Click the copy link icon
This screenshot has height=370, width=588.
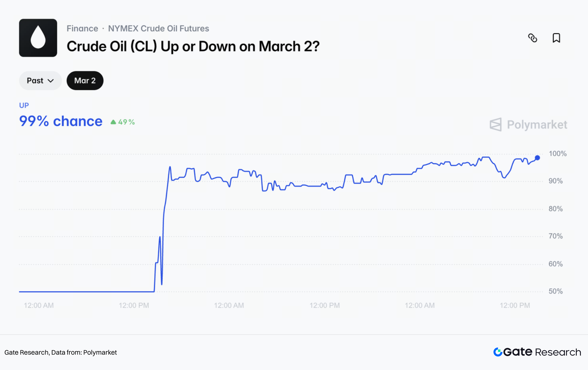tap(532, 38)
